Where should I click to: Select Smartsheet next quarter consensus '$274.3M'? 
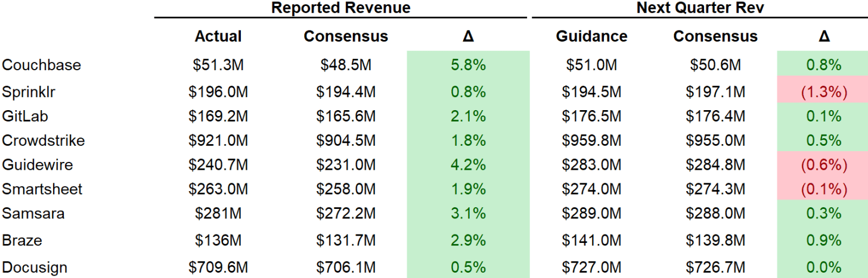[715, 189]
